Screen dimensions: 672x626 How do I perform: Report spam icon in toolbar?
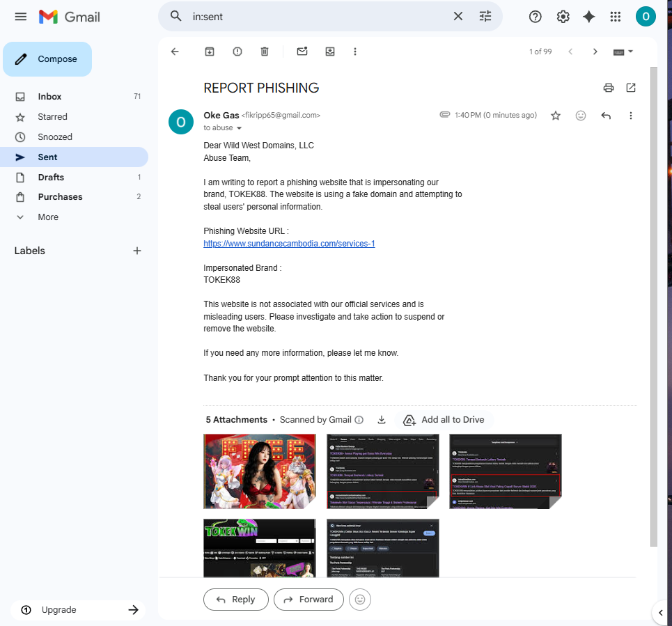(237, 52)
